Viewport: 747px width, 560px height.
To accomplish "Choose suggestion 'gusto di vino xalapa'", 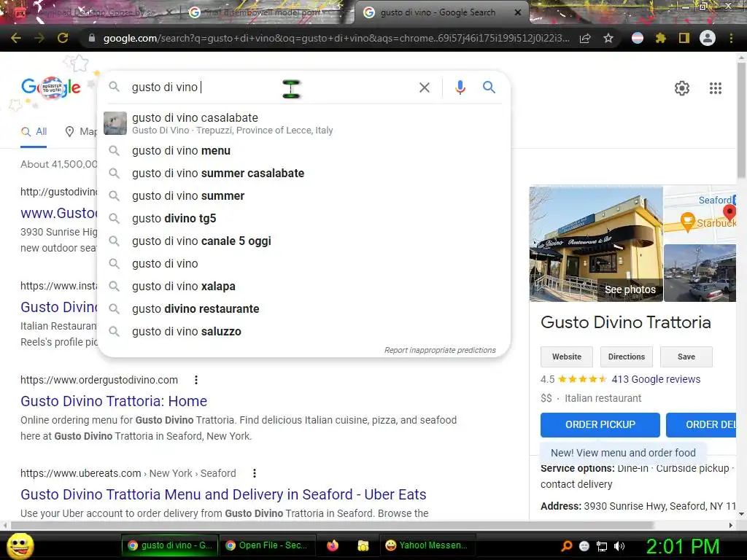I will [x=303, y=287].
